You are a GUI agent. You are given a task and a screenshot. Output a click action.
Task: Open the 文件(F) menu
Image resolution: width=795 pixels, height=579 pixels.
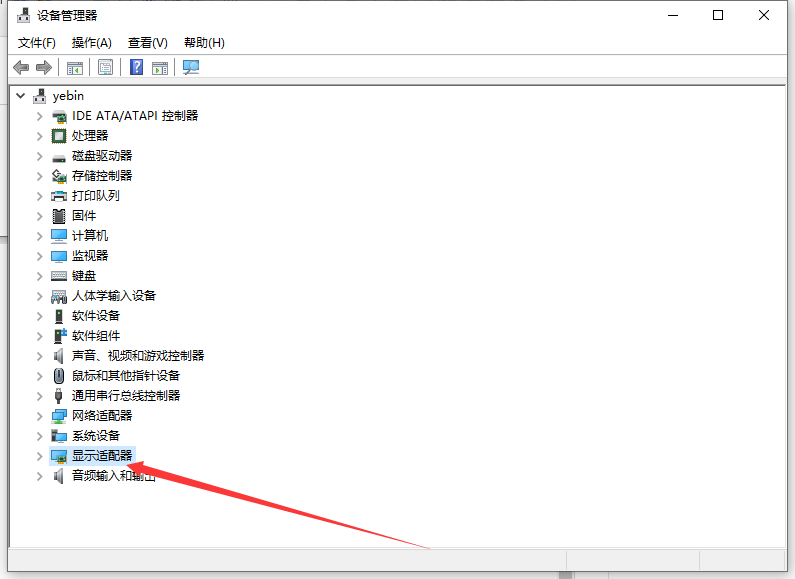37,43
